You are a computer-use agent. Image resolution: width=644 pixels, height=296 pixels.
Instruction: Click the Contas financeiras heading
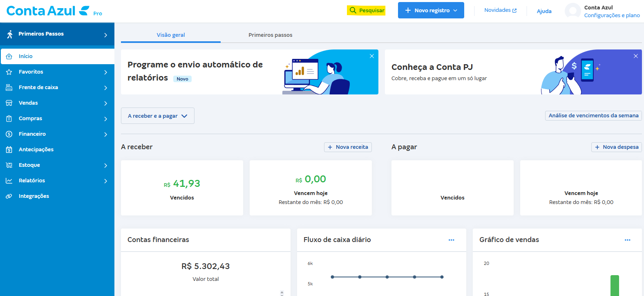click(158, 240)
